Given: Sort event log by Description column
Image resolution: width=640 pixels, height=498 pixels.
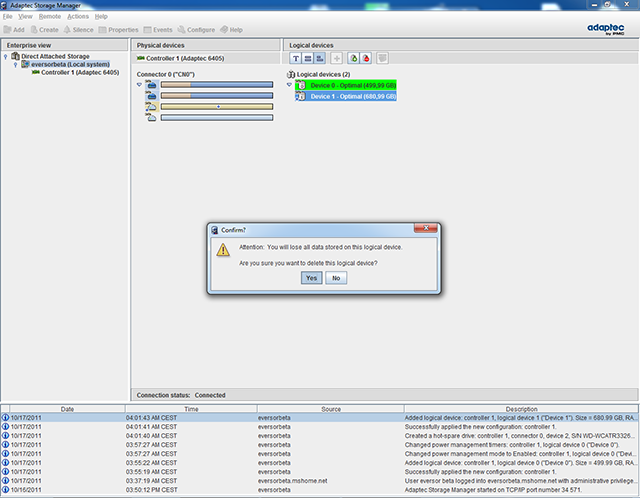Looking at the screenshot, I should click(x=521, y=409).
